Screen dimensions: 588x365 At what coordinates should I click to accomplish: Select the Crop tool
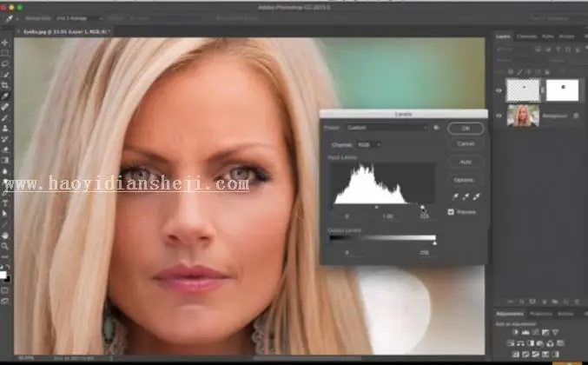(5, 85)
